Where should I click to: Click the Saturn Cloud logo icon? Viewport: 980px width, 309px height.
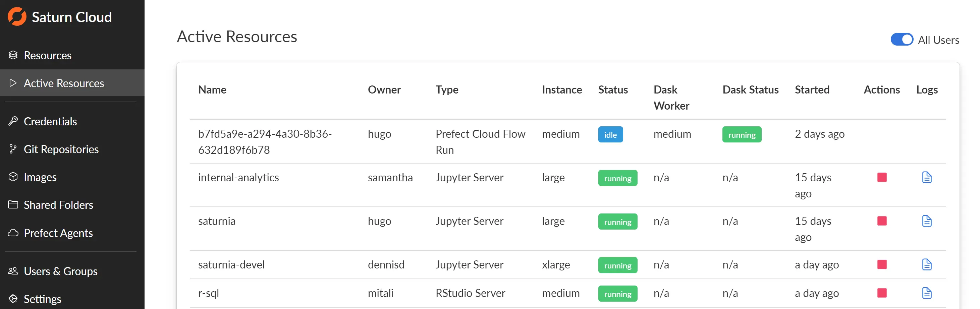click(x=17, y=17)
